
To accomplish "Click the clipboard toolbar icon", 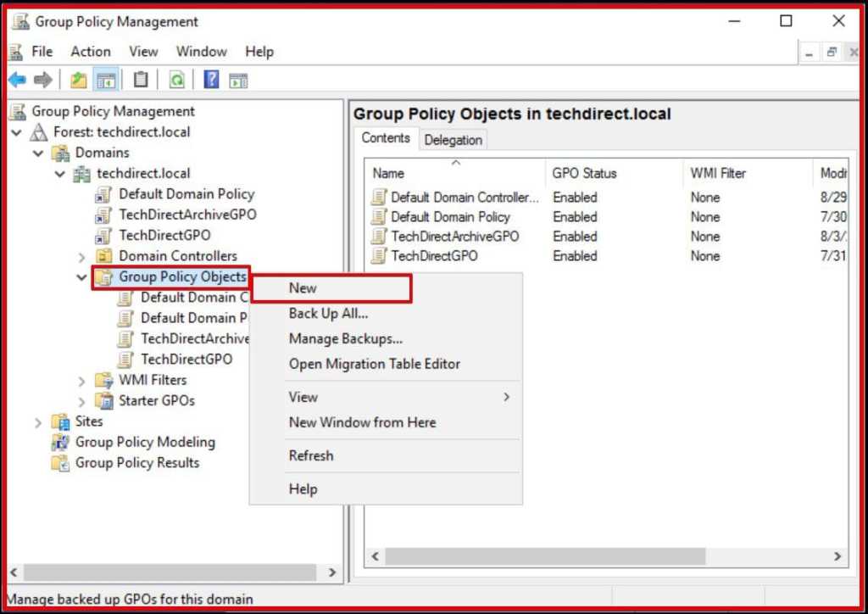I will click(x=141, y=80).
